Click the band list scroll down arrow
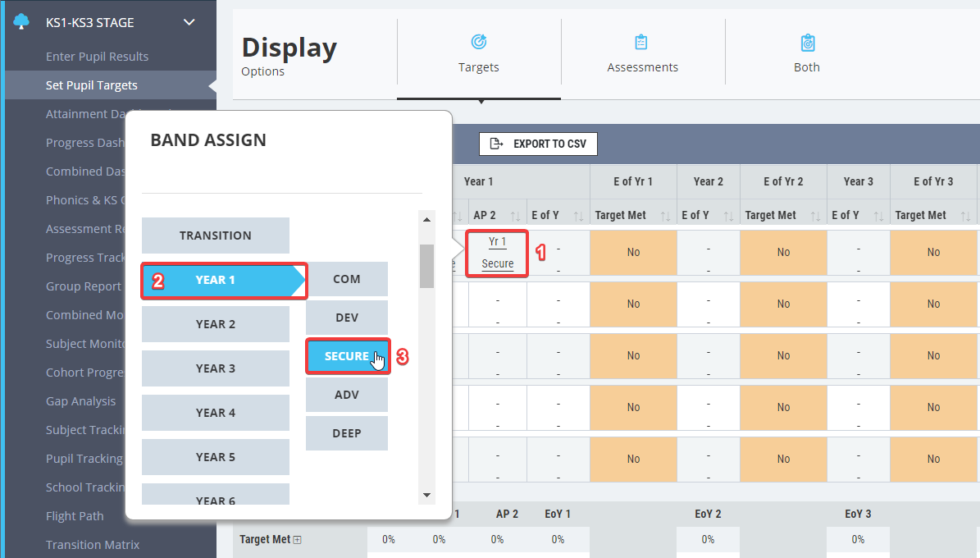 click(427, 495)
